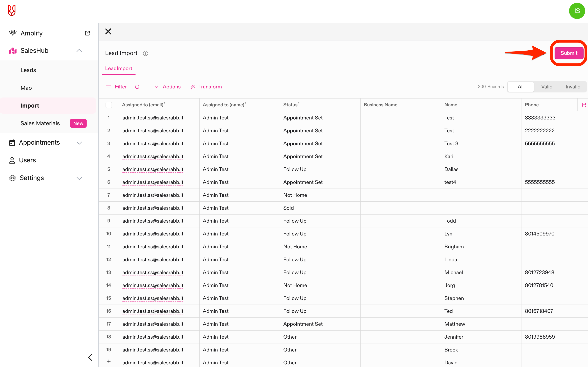Switch to the LeadImport tab
This screenshot has width=588, height=367.
coord(119,68)
